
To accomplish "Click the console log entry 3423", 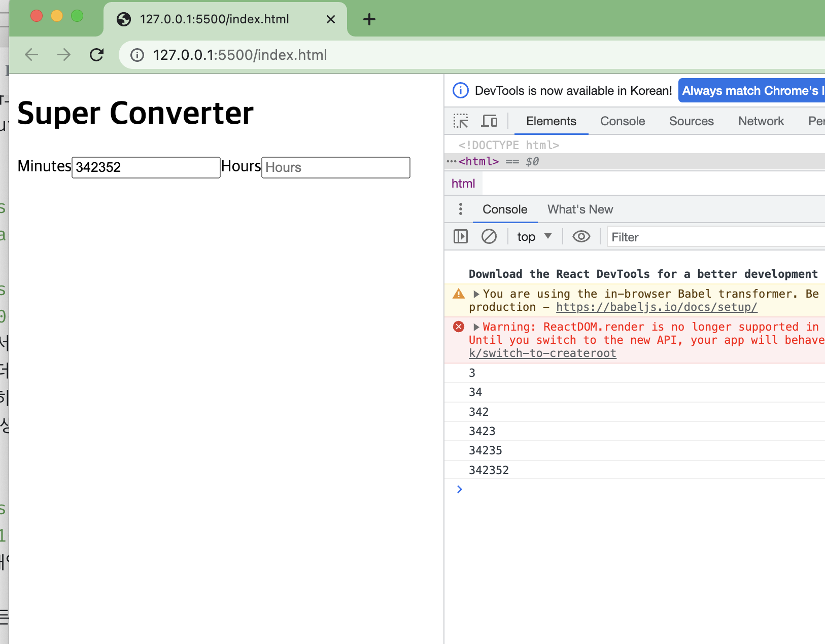I will 482,431.
